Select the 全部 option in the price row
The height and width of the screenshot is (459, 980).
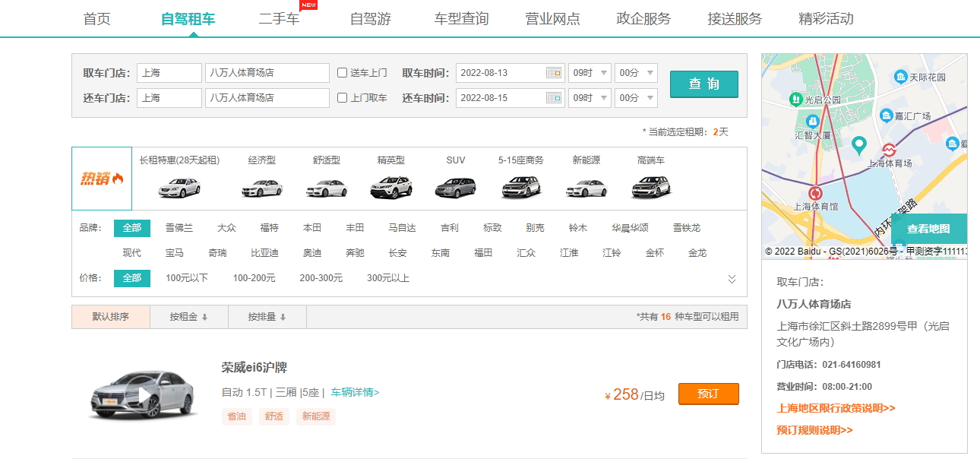click(x=132, y=278)
